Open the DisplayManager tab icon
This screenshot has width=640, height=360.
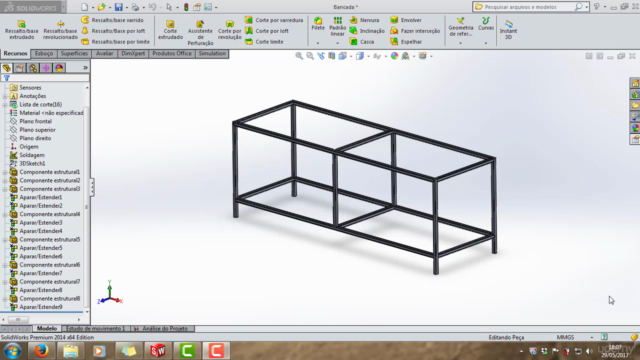point(59,68)
